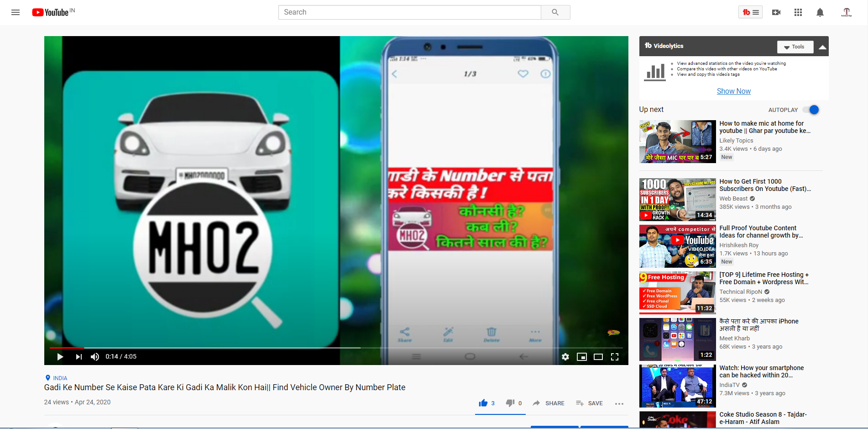Click the 'Up next' heading
868x429 pixels.
tap(651, 110)
